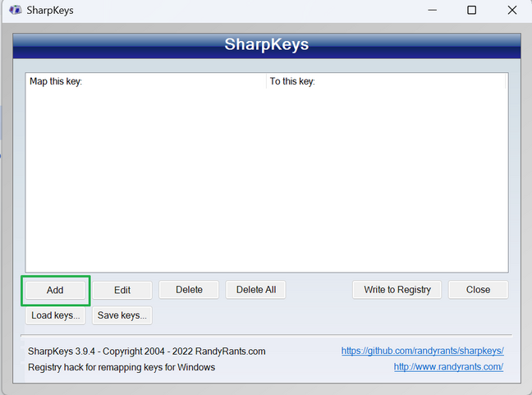Minimize the SharpKeys window
The width and height of the screenshot is (532, 395).
(432, 10)
